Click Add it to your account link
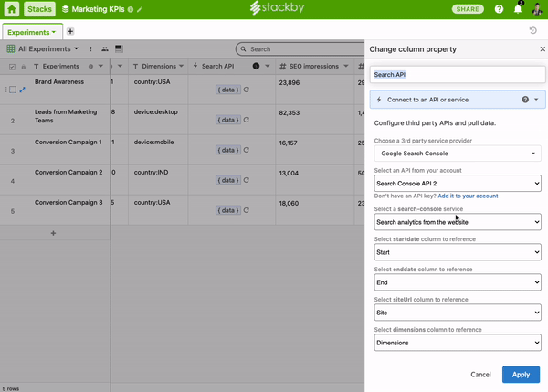 pyautogui.click(x=468, y=196)
